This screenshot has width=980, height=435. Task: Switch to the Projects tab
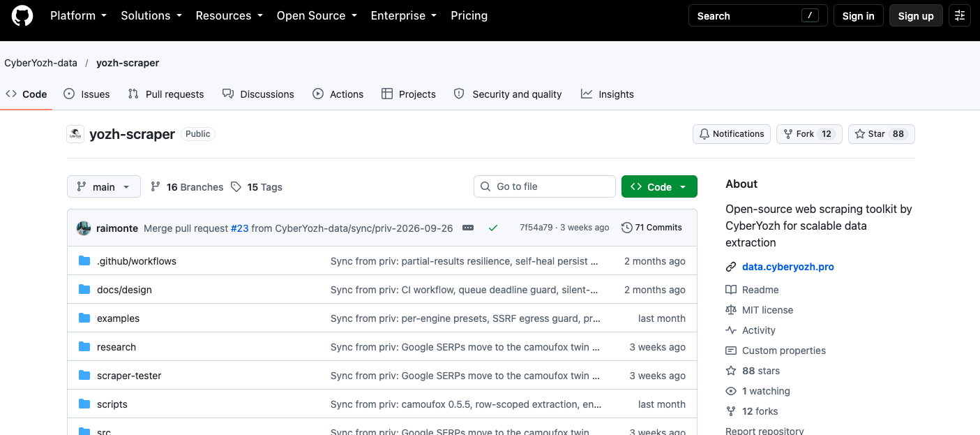[x=409, y=94]
